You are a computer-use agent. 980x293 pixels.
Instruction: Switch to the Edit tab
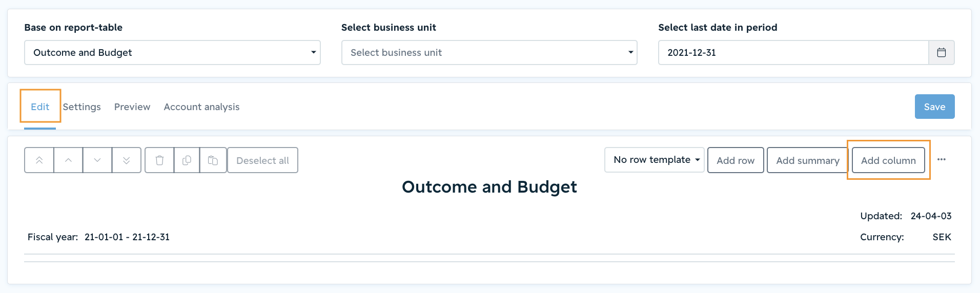pyautogui.click(x=40, y=107)
